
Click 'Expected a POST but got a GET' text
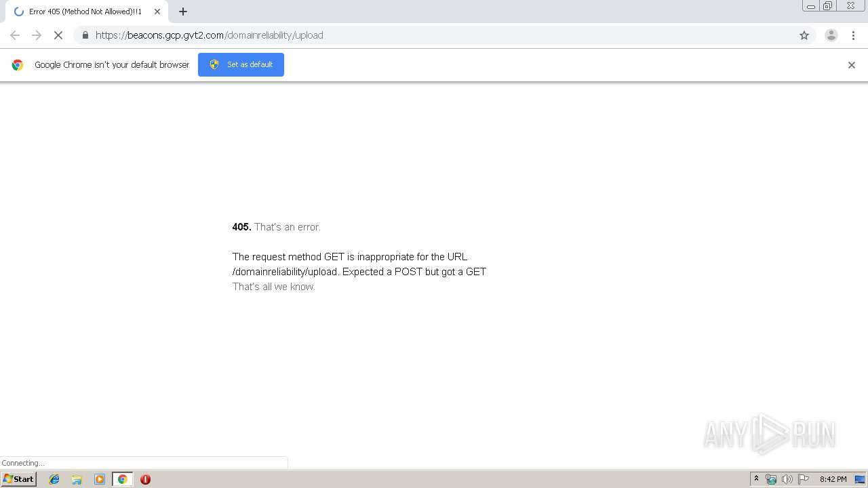414,272
